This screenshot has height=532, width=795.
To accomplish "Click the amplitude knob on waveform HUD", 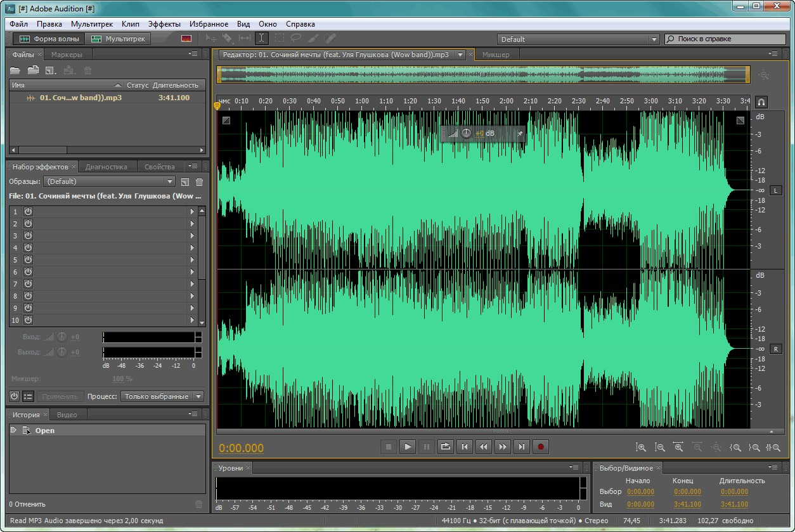I will (x=467, y=133).
